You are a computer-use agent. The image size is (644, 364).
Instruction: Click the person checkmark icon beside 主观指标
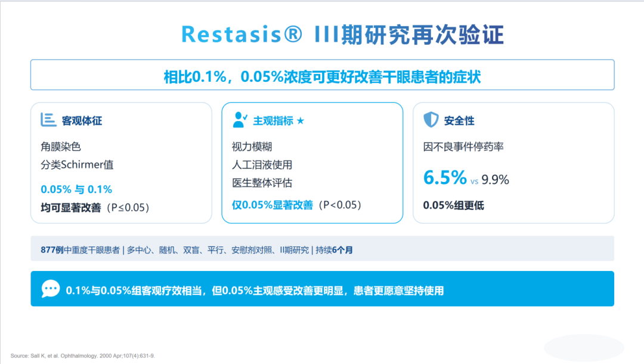[240, 119]
